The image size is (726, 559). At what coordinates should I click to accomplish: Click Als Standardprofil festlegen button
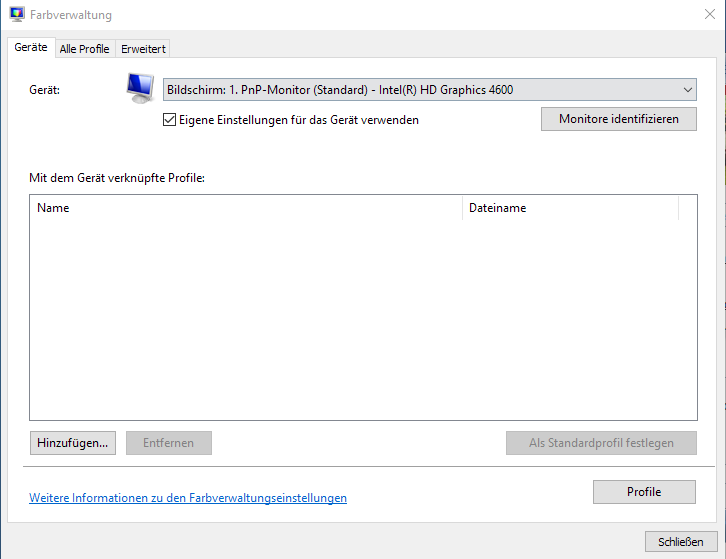pyautogui.click(x=601, y=443)
